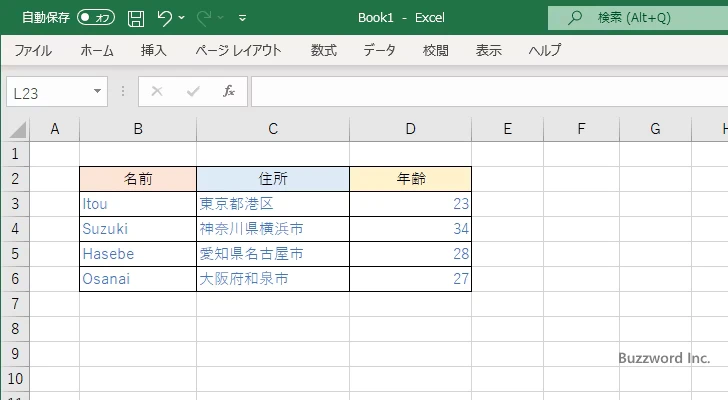Viewport: 728px width, 400px height.
Task: Select the cell 愛知県名古屋市
Action: tap(273, 254)
